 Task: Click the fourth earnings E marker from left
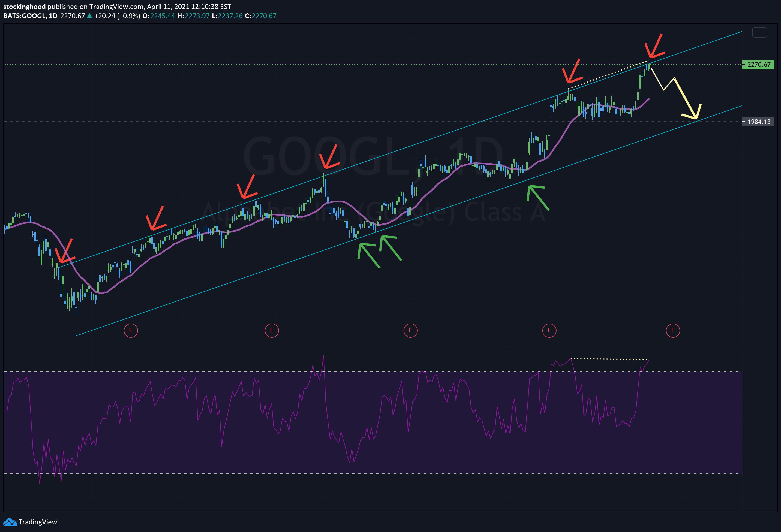549,331
